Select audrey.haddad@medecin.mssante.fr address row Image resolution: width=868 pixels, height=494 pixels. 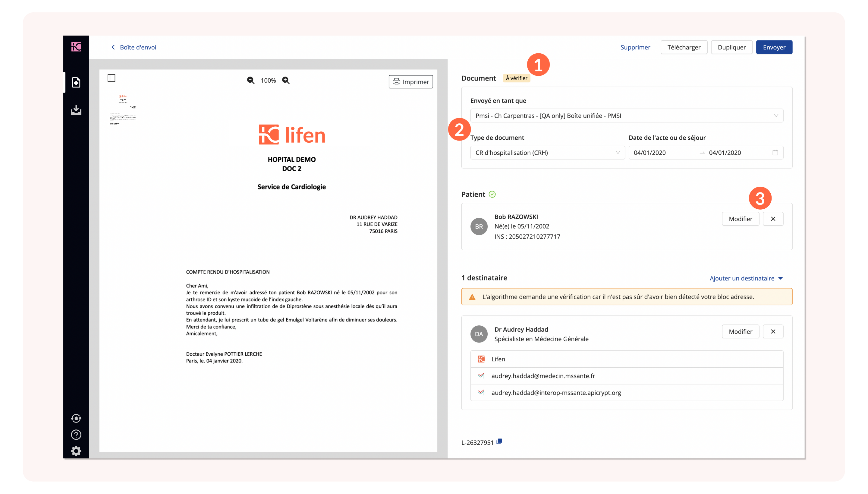coord(627,375)
